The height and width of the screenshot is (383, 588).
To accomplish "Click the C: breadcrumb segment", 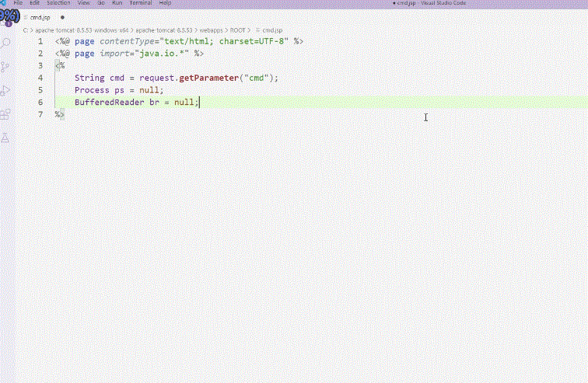I will tap(26, 30).
